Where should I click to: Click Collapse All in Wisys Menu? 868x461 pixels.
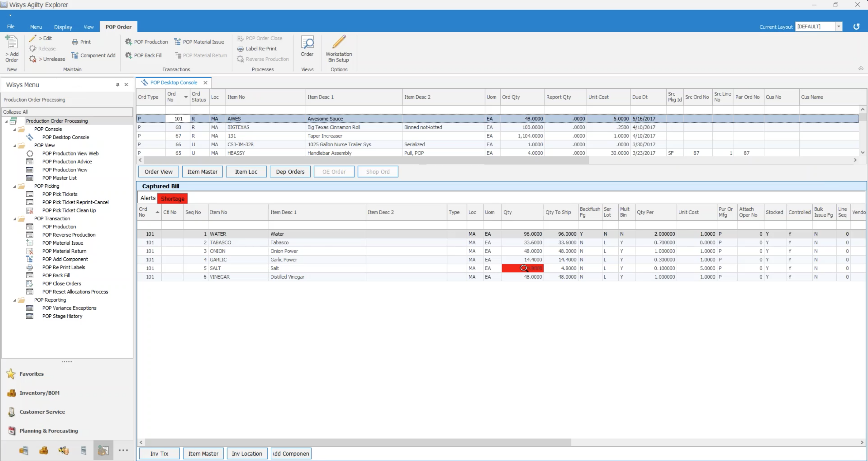pos(67,112)
